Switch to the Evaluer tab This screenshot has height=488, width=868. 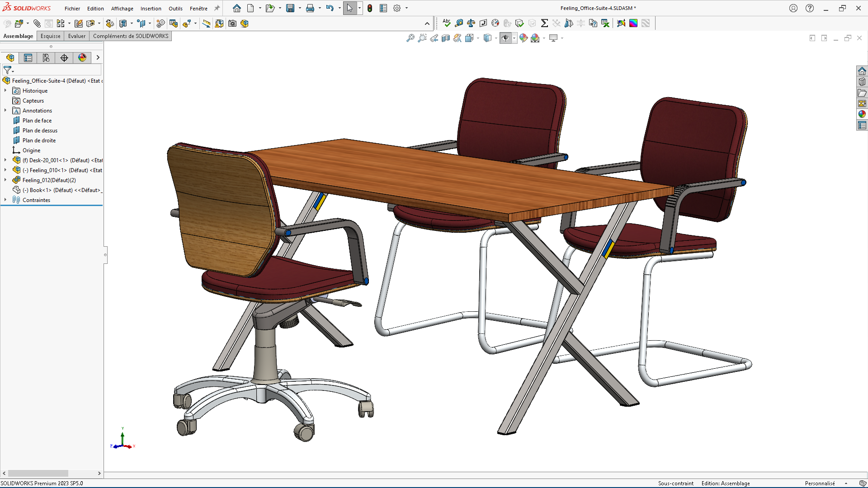point(76,36)
